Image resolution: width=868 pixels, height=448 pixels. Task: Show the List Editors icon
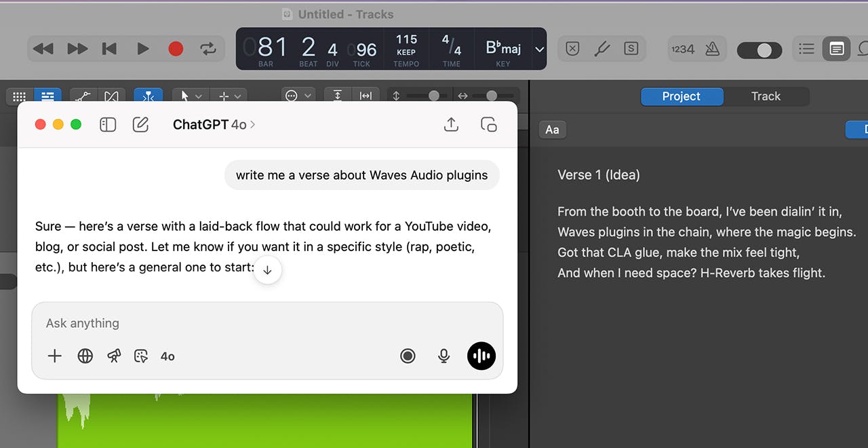[x=806, y=49]
